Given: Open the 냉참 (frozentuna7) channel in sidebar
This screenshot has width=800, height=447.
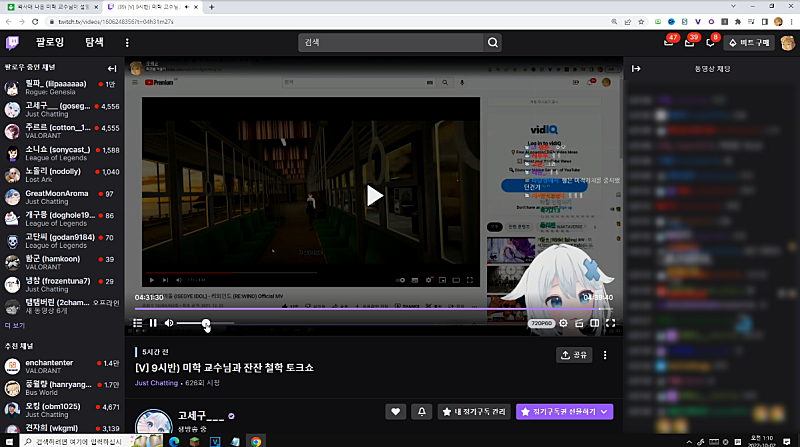Looking at the screenshot, I should [62, 284].
